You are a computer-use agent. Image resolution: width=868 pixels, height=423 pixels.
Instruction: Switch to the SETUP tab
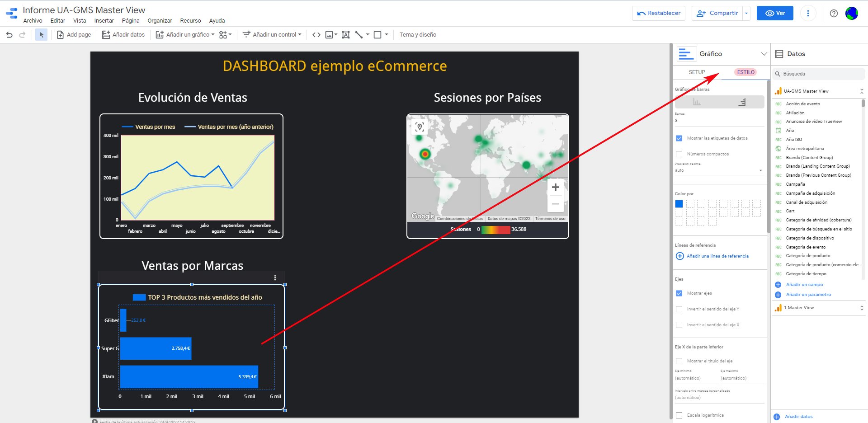click(x=697, y=72)
